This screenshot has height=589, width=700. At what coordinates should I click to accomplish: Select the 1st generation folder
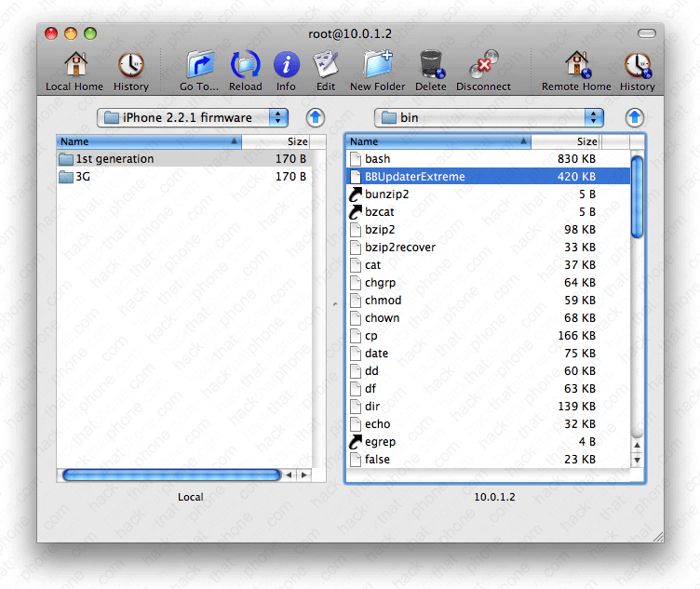pyautogui.click(x=115, y=159)
